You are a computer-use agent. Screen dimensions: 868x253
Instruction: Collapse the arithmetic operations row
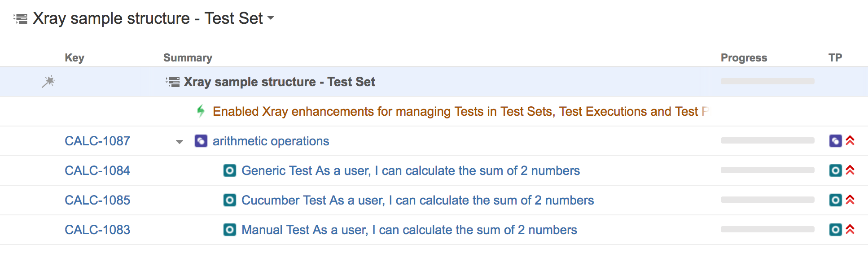[180, 142]
